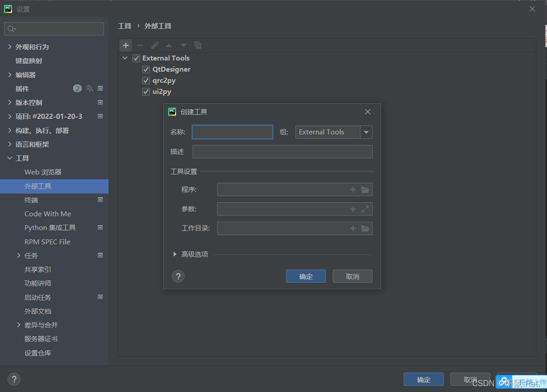Screen dimensions: 547x392
Task: Click project-level icon beside Python 集成工具
Action: (x=101, y=227)
